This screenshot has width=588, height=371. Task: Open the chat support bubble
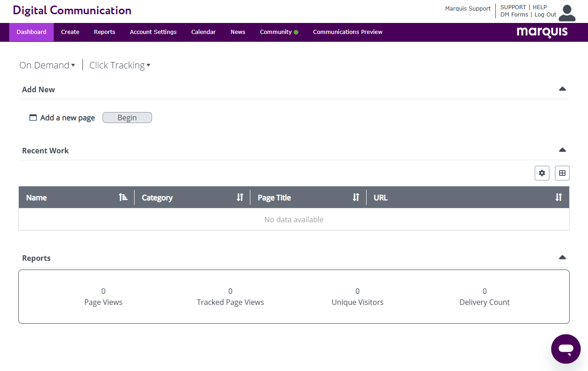pos(566,349)
